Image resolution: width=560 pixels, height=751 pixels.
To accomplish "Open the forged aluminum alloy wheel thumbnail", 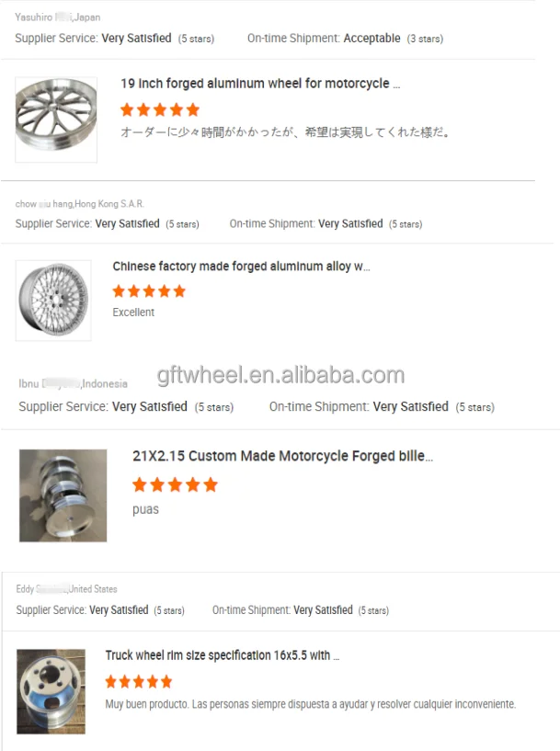I will coord(53,301).
